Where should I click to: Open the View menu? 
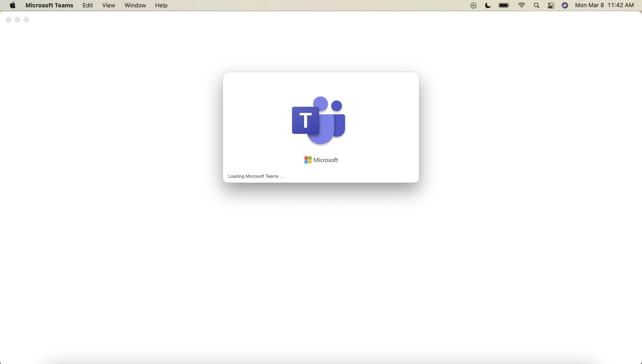tap(109, 5)
